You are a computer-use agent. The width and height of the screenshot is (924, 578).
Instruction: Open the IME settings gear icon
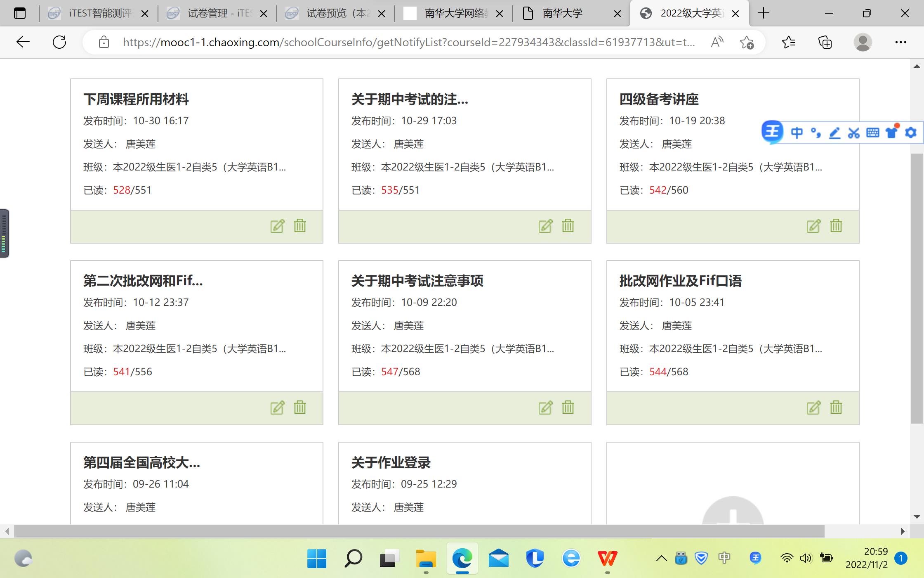[x=910, y=133]
